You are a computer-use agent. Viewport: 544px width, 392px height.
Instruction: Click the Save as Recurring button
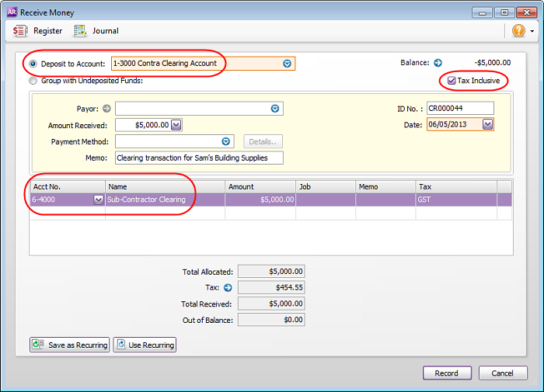point(70,345)
